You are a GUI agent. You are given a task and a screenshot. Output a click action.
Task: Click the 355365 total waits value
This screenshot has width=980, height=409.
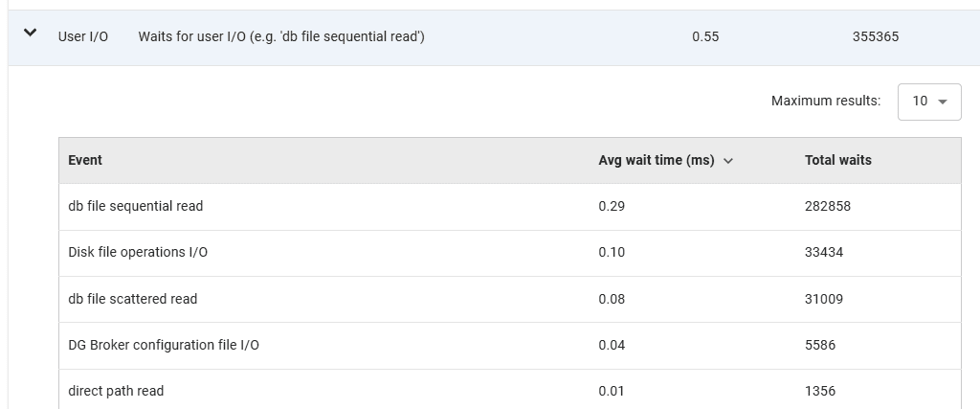coord(875,37)
